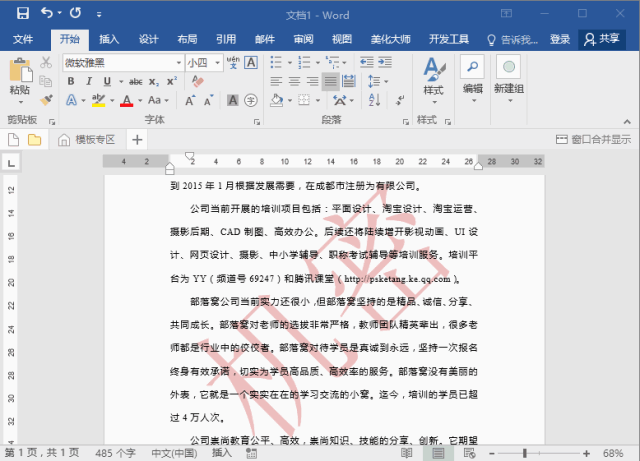Open the 样式 styles gallery
This screenshot has width=640, height=461.
click(x=433, y=81)
